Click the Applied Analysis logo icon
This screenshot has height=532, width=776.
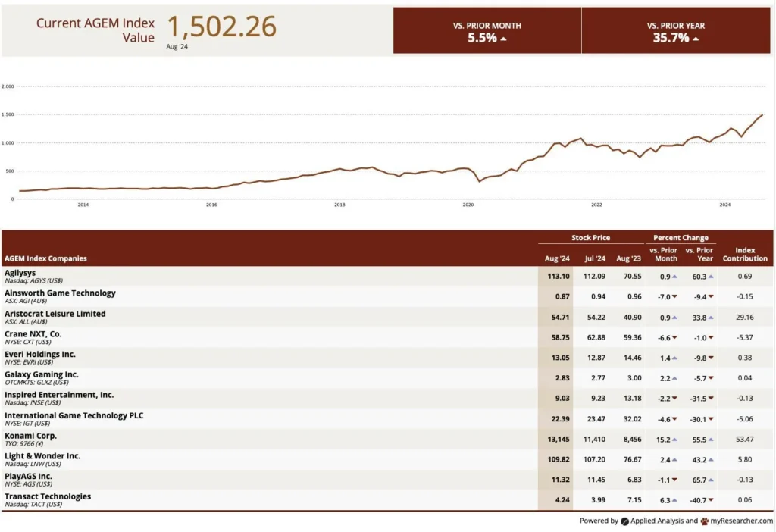tap(624, 521)
